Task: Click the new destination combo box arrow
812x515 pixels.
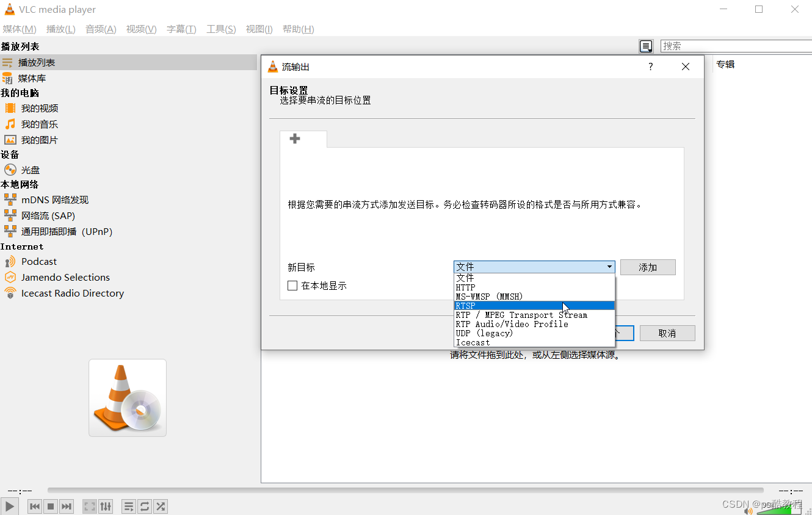Action: [609, 267]
